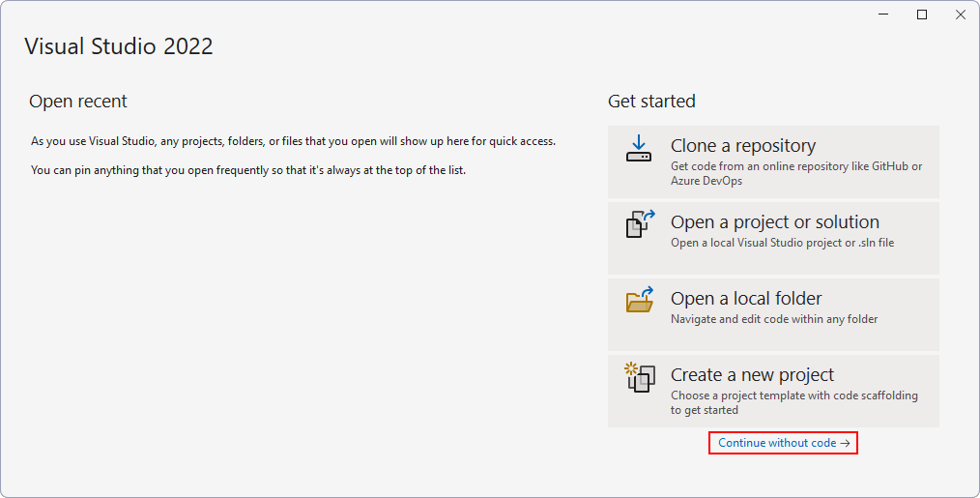The width and height of the screenshot is (980, 498).
Task: Click the "code scaffolding" template description
Action: pyautogui.click(x=793, y=402)
